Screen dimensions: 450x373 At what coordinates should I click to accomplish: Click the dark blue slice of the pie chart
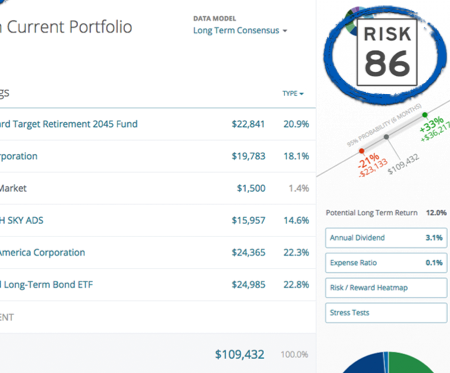point(365,365)
